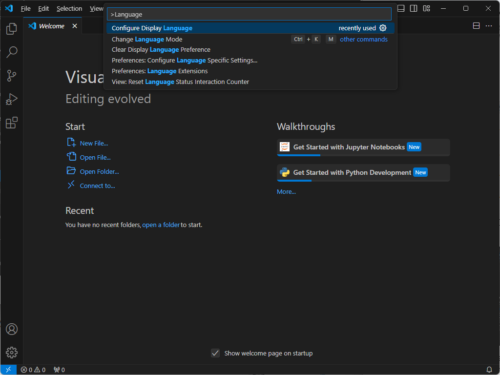Image resolution: width=500 pixels, height=375 pixels.
Task: Select Reset Language Status Interaction Counter
Action: [251, 82]
